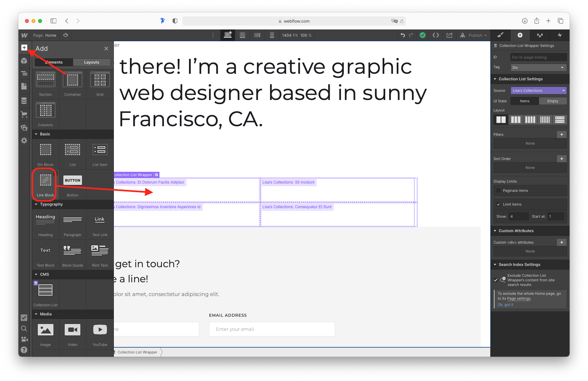Open the Assets panel
Screen dimensions: 588x381
pos(24,128)
